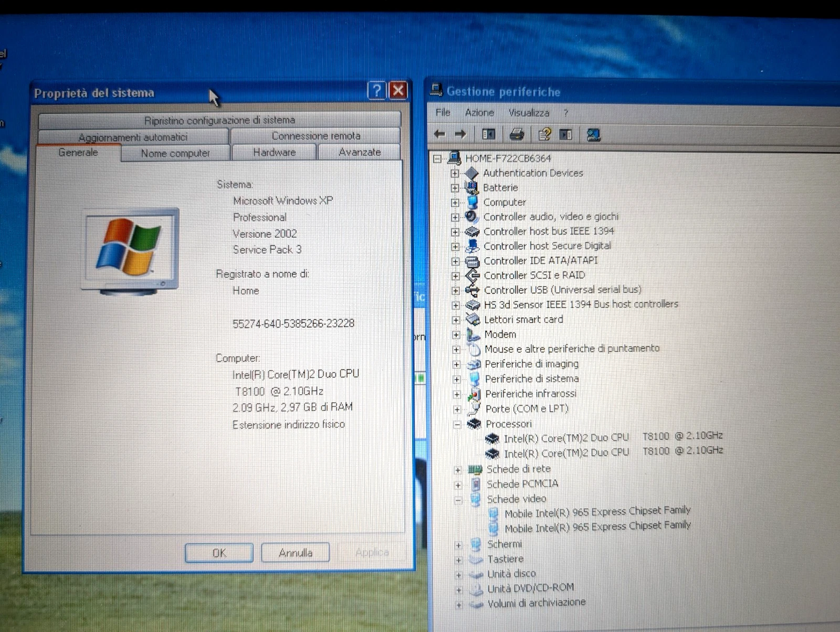
Task: Select the Lettori smart card icon
Action: coord(474,319)
